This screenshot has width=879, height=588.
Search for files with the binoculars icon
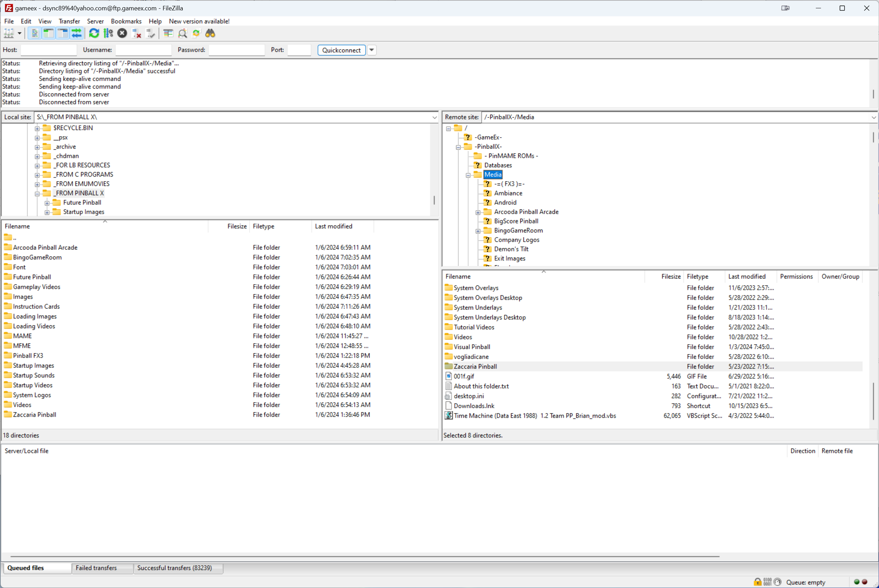point(210,33)
